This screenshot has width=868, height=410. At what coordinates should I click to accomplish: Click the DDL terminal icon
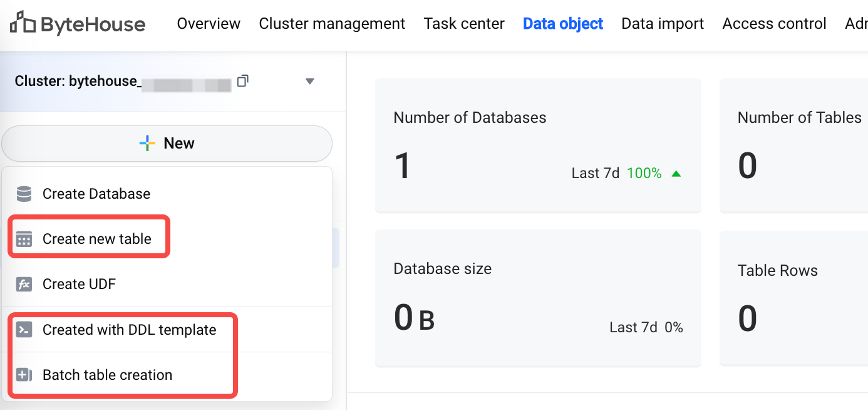[24, 330]
